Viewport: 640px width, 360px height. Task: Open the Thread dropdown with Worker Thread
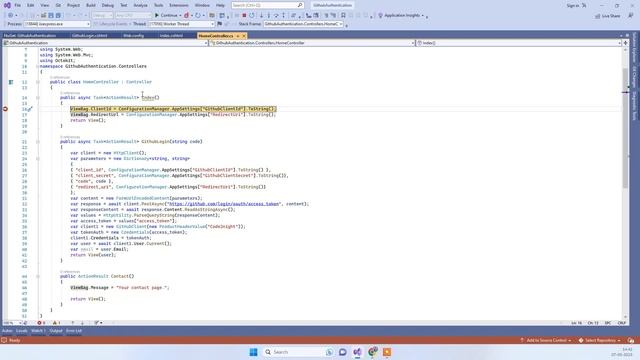pyautogui.click(x=181, y=24)
